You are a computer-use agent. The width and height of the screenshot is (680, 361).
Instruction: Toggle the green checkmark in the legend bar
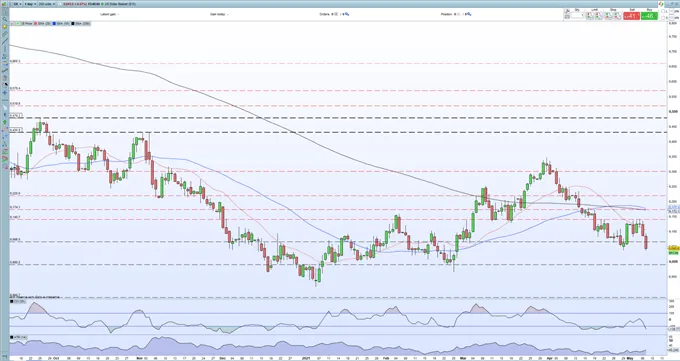(x=17, y=23)
